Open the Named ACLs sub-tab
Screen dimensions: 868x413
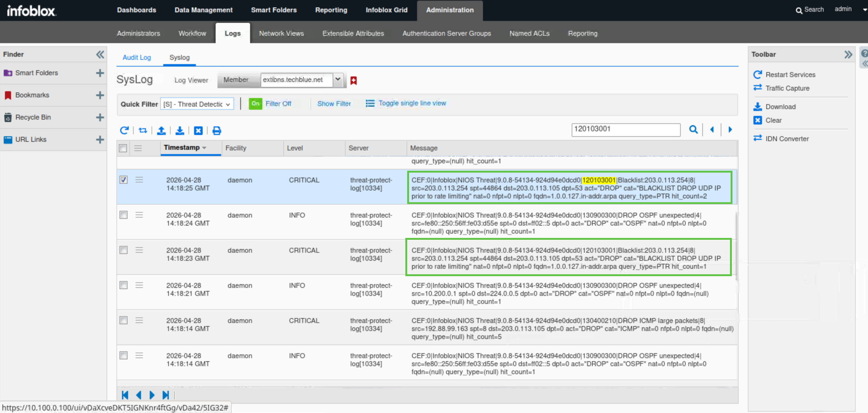point(529,33)
